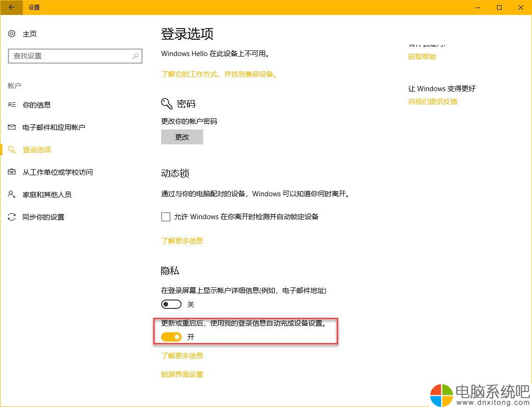The width and height of the screenshot is (532, 407).
Task: Open 了解更多信息 link under 隐私
Action: tap(182, 356)
